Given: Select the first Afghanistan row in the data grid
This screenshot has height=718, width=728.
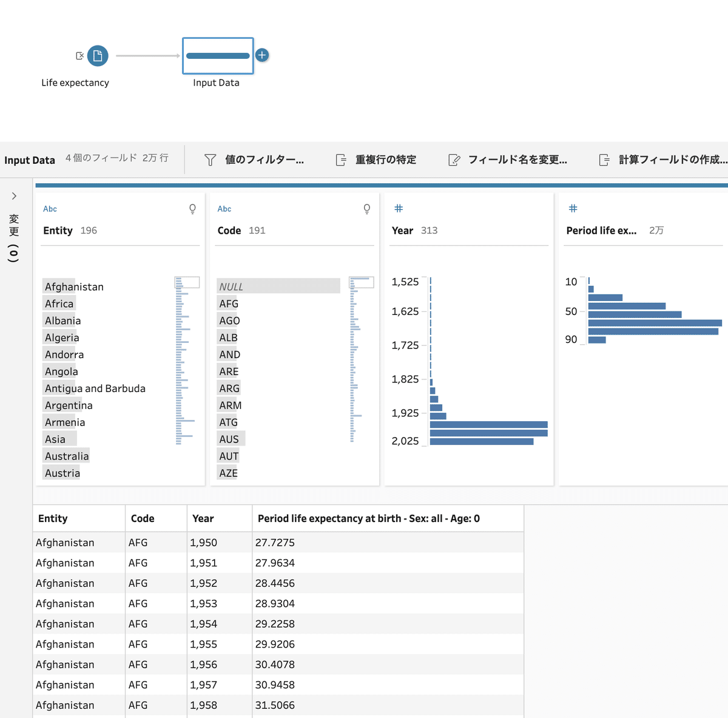Looking at the screenshot, I should point(65,542).
